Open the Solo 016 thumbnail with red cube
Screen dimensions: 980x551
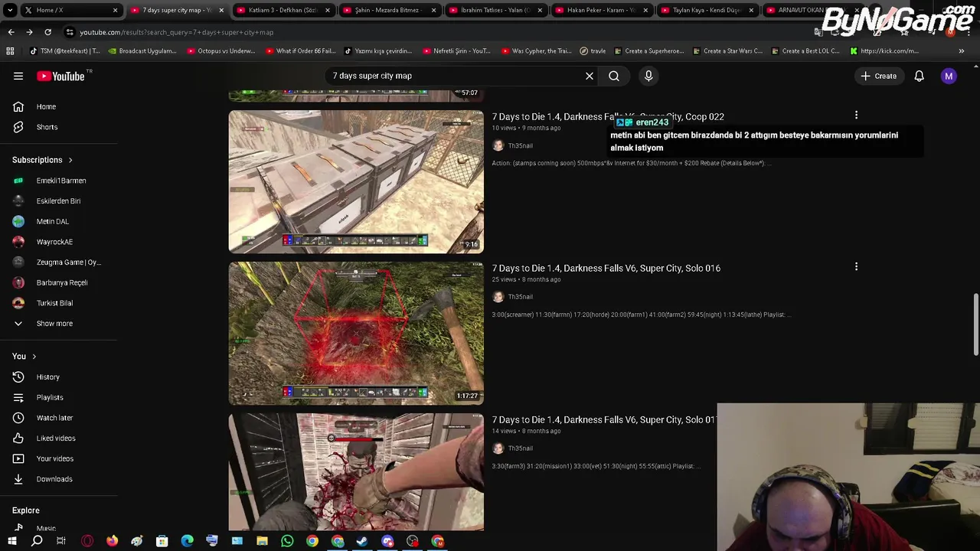356,333
